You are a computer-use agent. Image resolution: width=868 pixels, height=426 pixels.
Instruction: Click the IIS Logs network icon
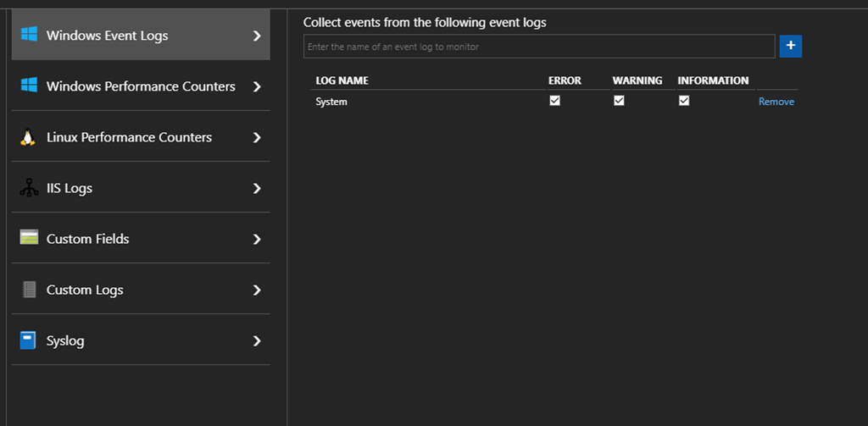pyautogui.click(x=28, y=188)
